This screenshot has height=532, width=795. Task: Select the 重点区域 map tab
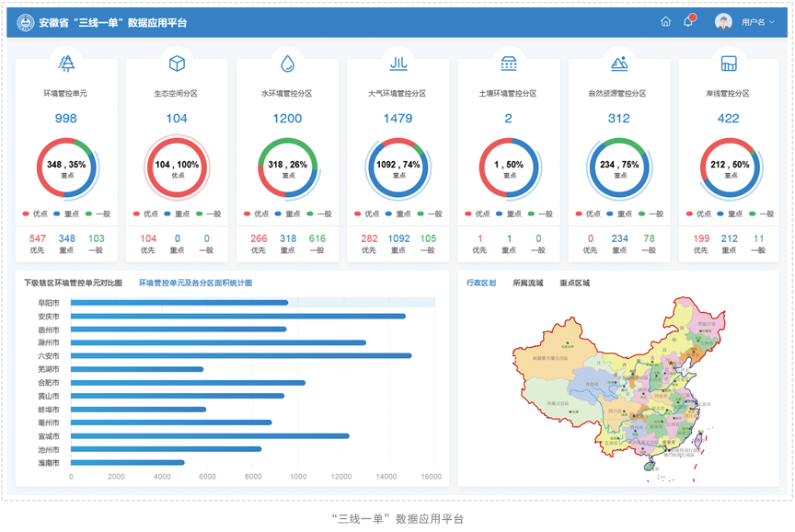(x=574, y=283)
